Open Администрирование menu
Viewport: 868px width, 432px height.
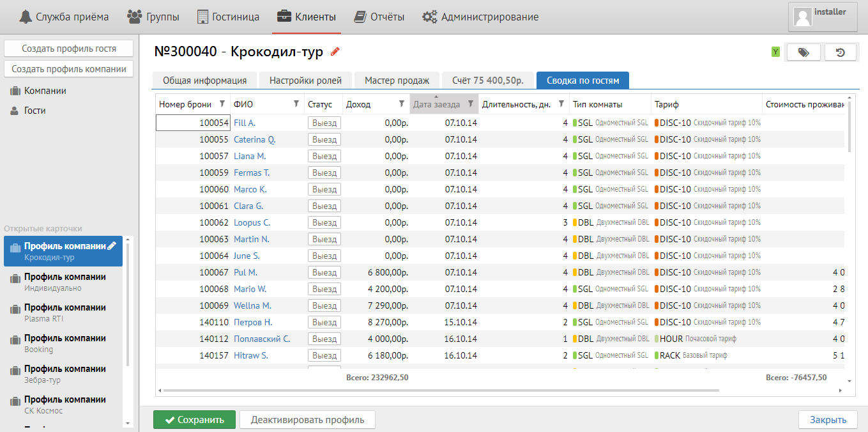[x=480, y=17]
